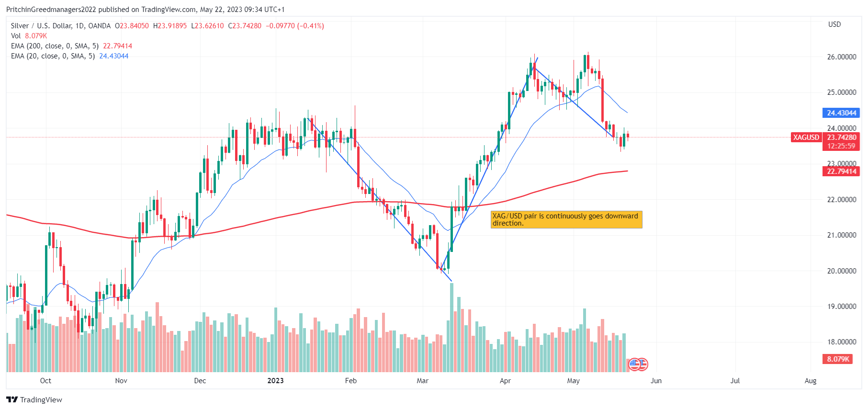Click the L23.62610 low value in legend
868x410 pixels.
tap(207, 26)
